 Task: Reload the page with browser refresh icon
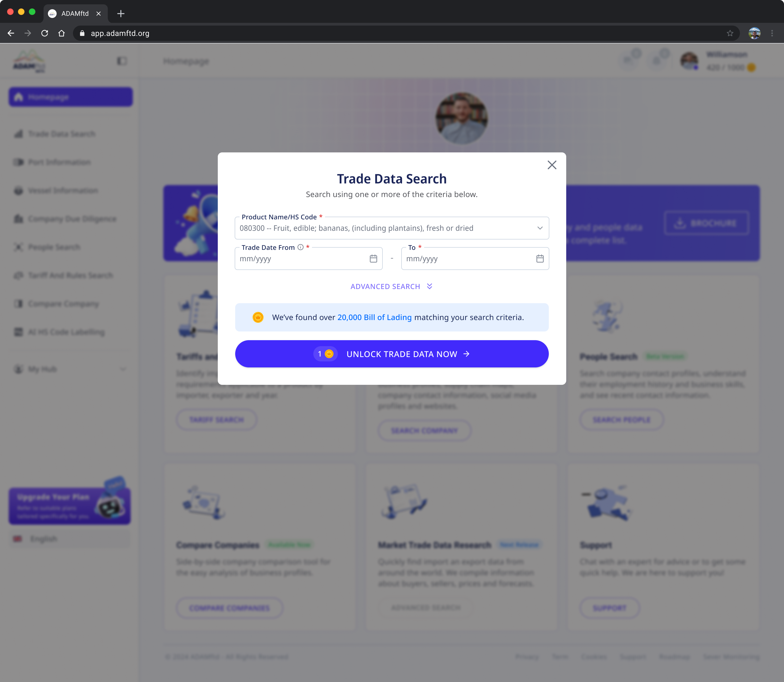[x=45, y=33]
